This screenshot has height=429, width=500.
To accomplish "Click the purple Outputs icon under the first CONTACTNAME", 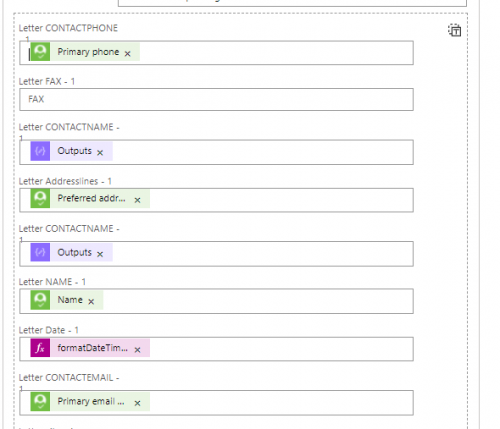I will click(x=40, y=151).
